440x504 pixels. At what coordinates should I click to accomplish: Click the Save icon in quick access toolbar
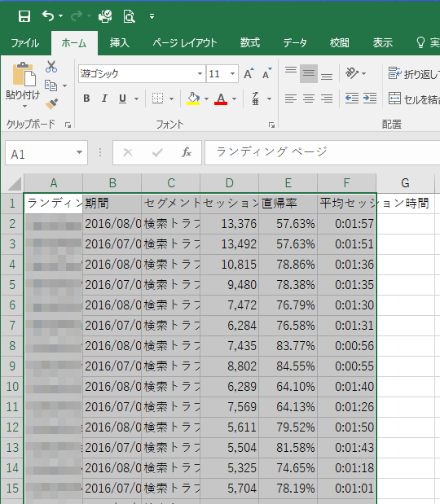coord(24,16)
